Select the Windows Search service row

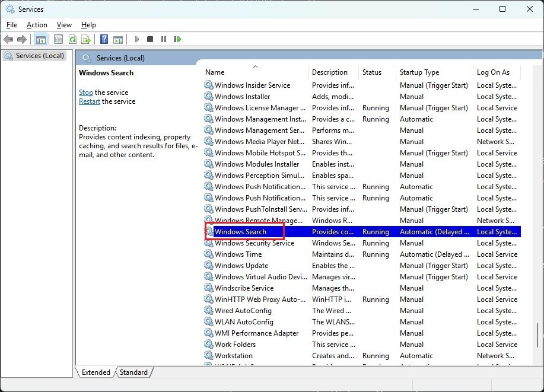362,232
